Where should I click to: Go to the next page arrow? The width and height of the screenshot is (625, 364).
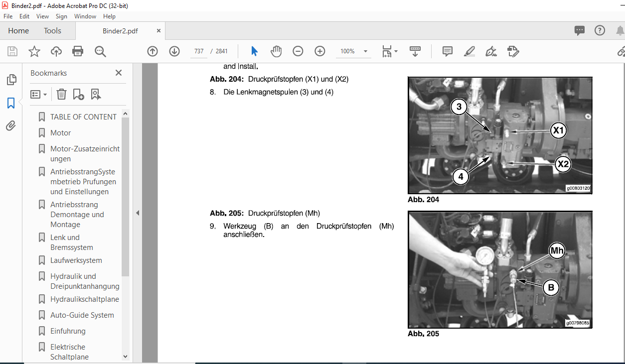174,51
